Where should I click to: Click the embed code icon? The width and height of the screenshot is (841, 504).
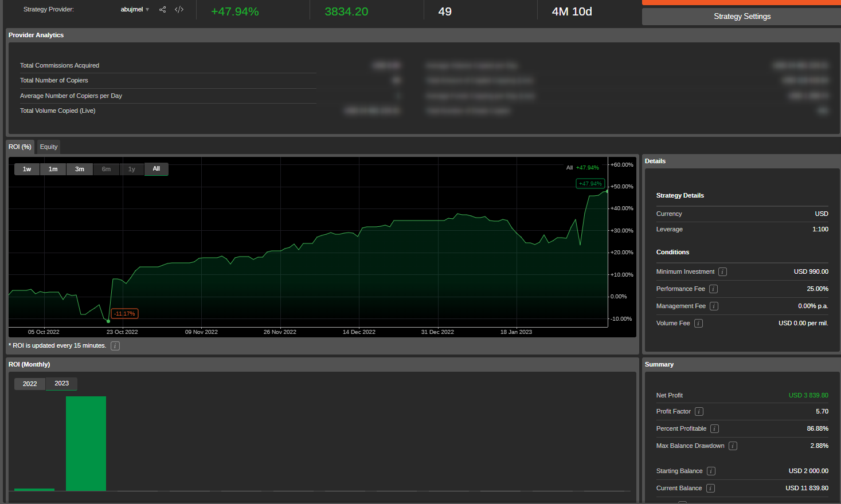[x=179, y=10]
